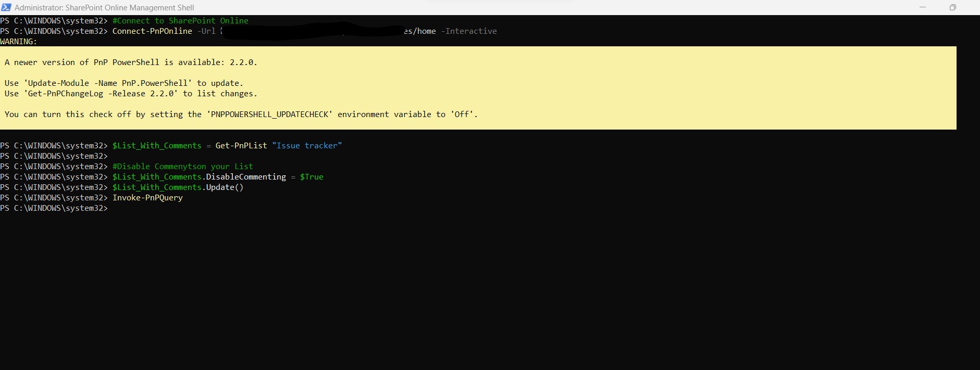Click the Connect-PnPOnline command text

[x=152, y=31]
